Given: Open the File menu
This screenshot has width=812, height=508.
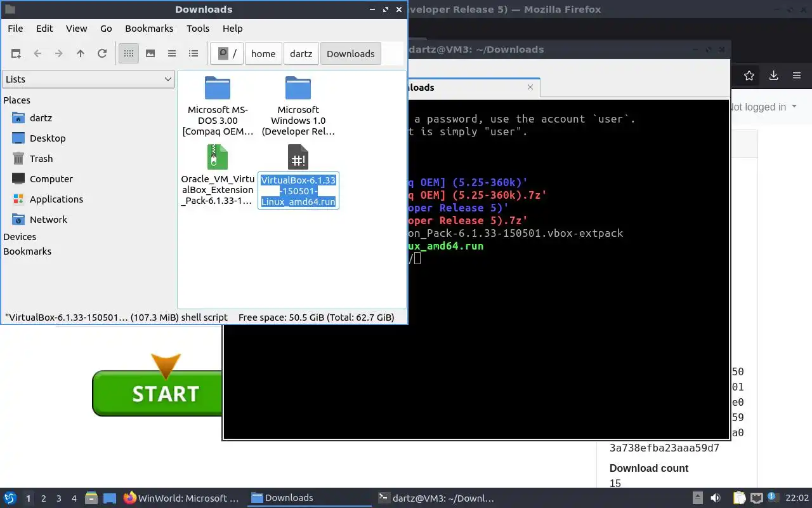Looking at the screenshot, I should (15, 29).
